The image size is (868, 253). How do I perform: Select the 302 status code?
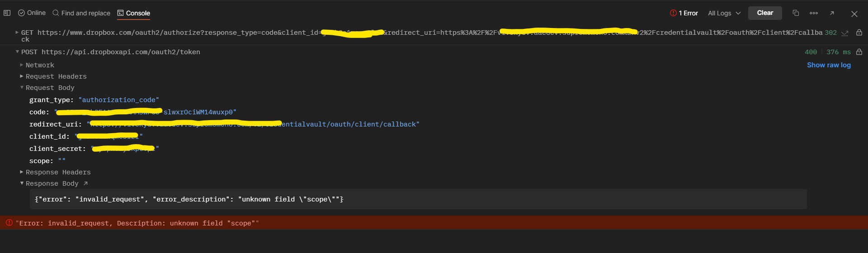pyautogui.click(x=830, y=33)
